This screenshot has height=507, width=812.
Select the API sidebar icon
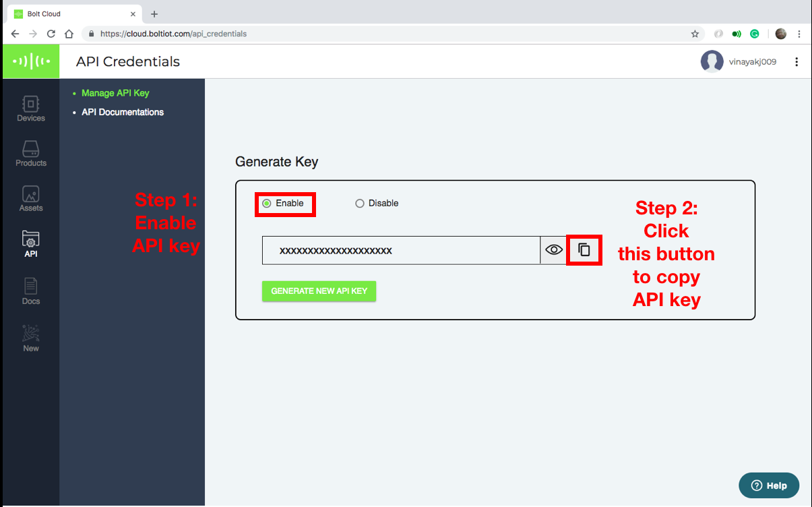[31, 244]
